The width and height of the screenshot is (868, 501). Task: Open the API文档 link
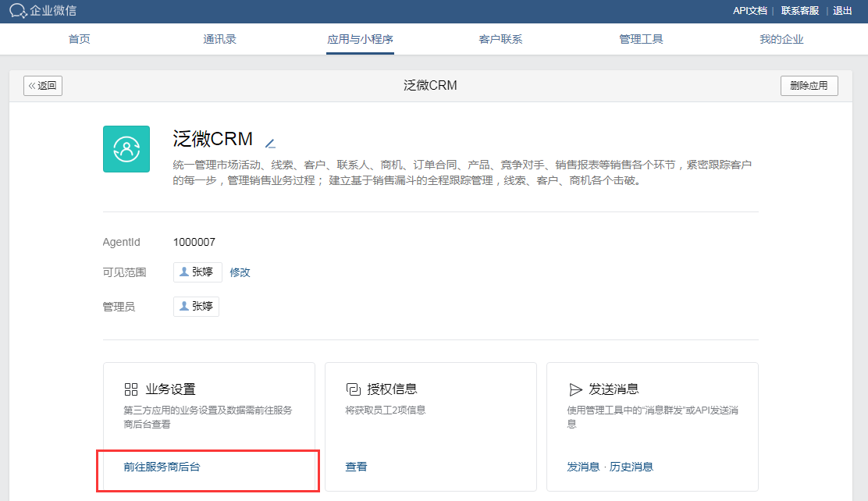(x=750, y=11)
